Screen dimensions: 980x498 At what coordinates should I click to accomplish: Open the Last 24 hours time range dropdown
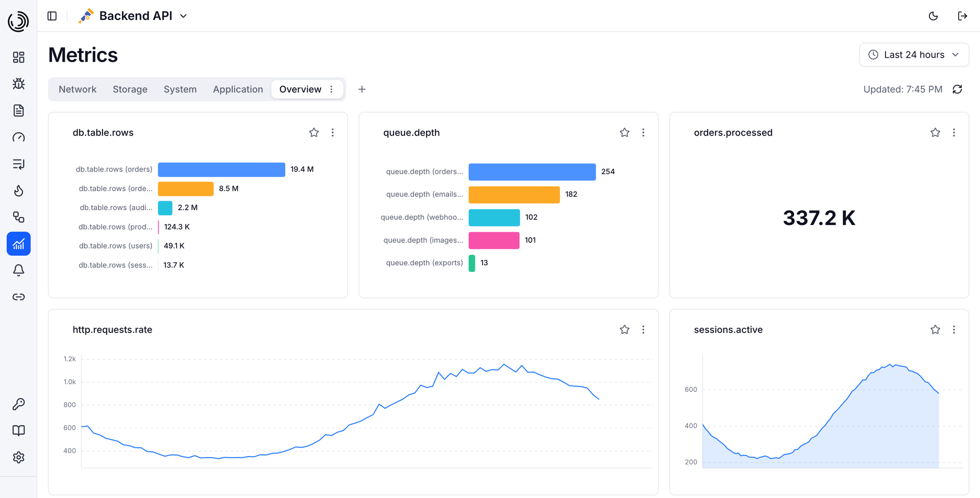coord(914,55)
